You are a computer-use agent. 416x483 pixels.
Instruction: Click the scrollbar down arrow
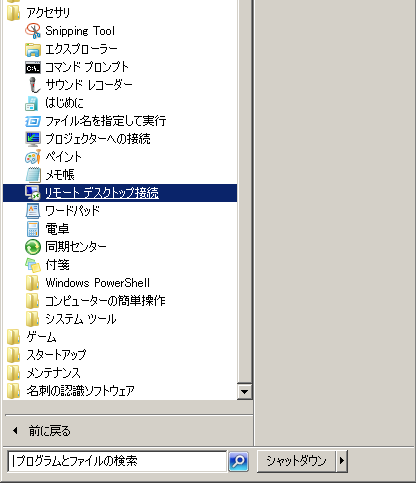(245, 391)
